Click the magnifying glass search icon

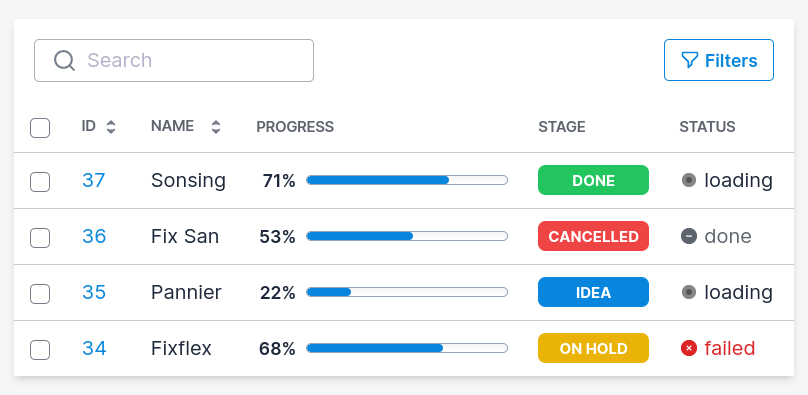(x=65, y=60)
